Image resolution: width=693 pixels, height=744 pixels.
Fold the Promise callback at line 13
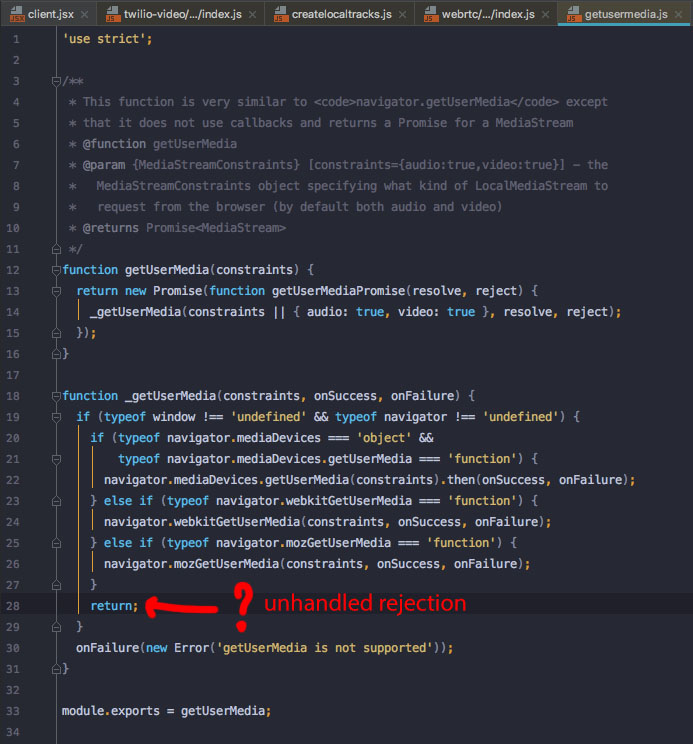click(x=56, y=291)
